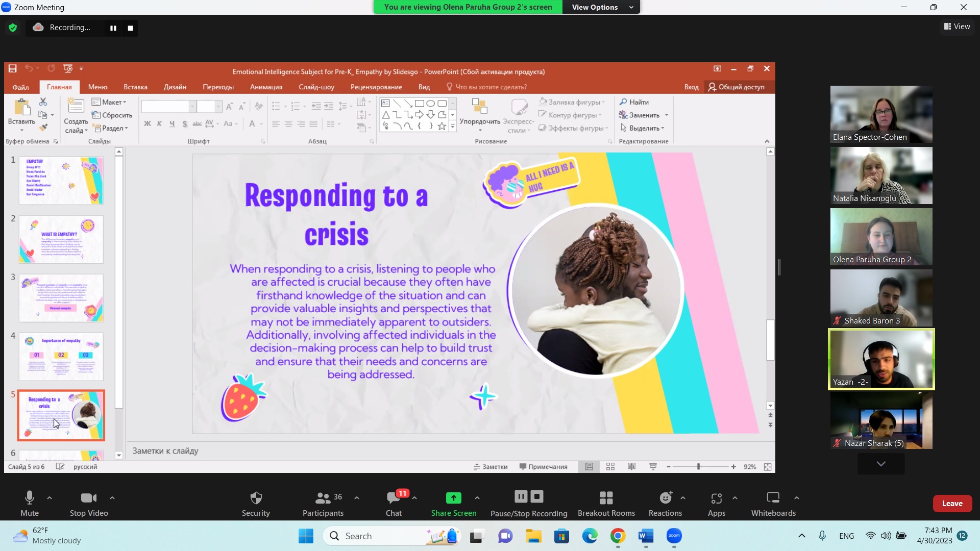This screenshot has height=551, width=980.
Task: Open the Макет layout dropdown
Action: click(x=109, y=102)
